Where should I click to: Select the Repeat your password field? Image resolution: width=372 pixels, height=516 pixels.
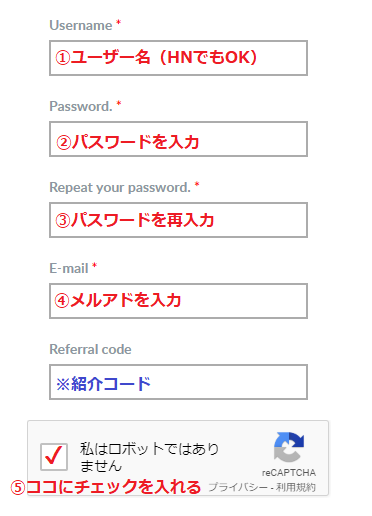click(178, 220)
